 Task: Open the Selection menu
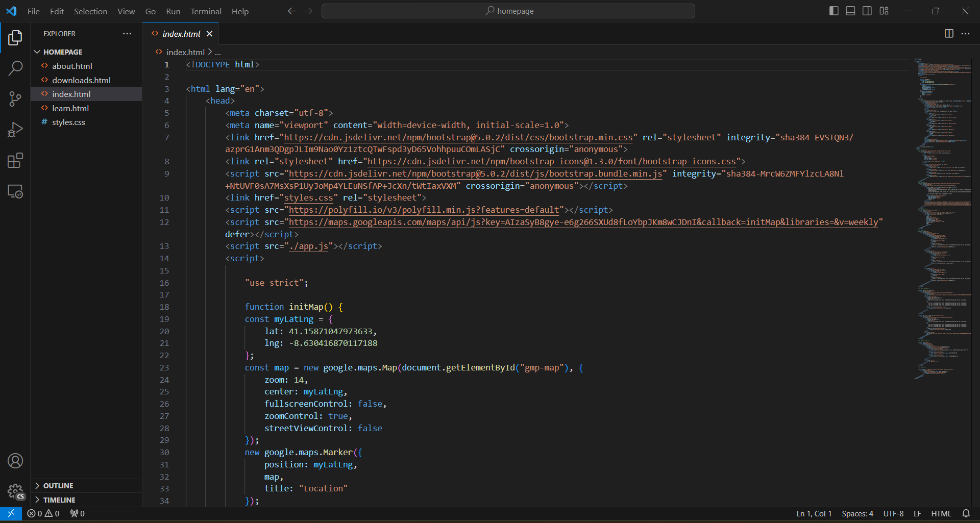pyautogui.click(x=90, y=11)
